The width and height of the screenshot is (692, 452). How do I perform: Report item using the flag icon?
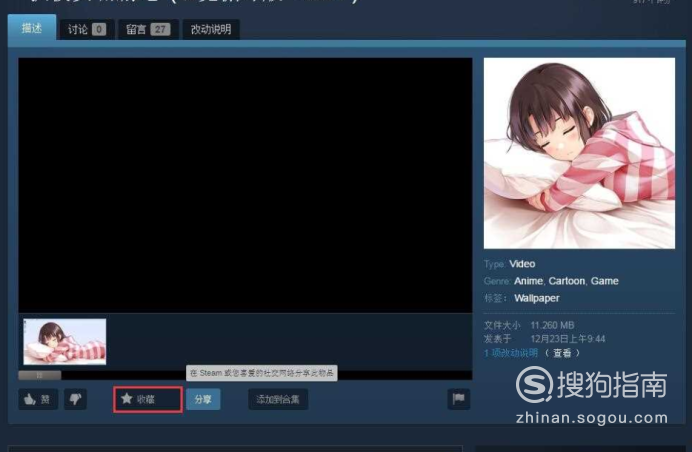pyautogui.click(x=459, y=399)
